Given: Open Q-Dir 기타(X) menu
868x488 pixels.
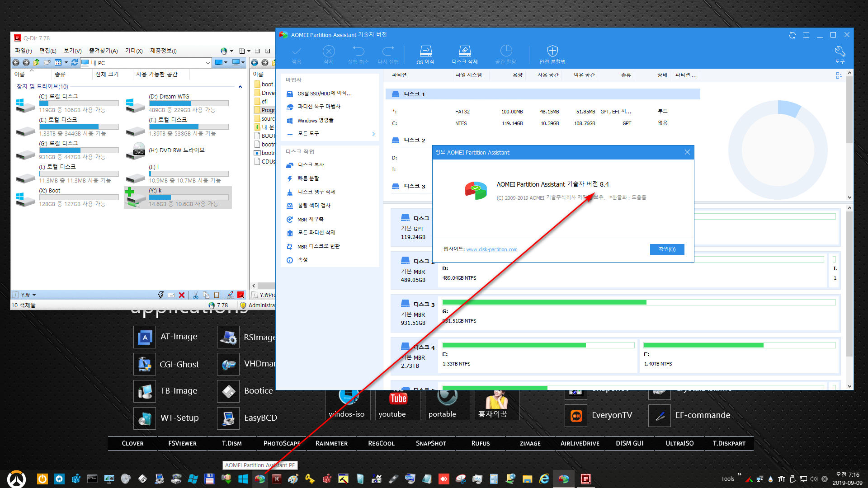Looking at the screenshot, I should (134, 51).
